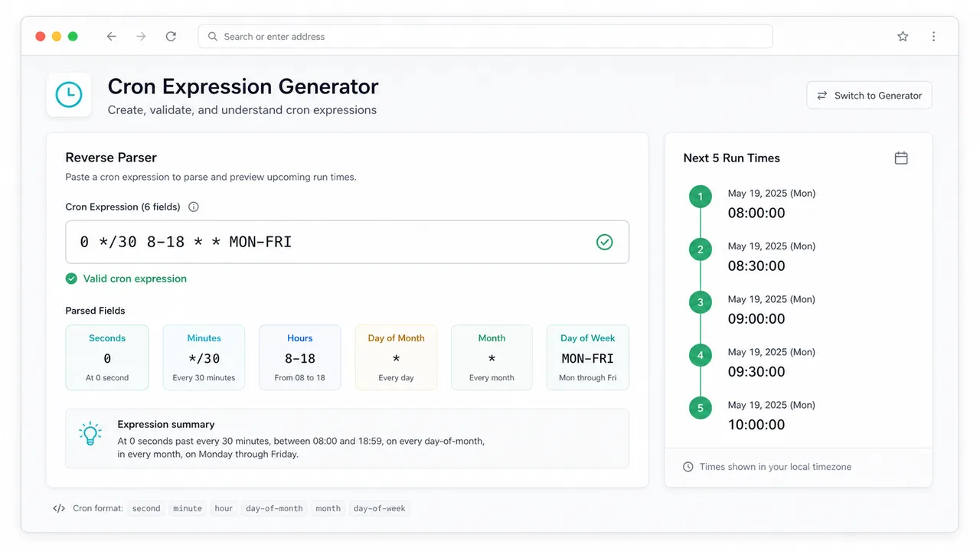980x551 pixels.
Task: Click the 08:30:00 run time
Action: pos(756,266)
